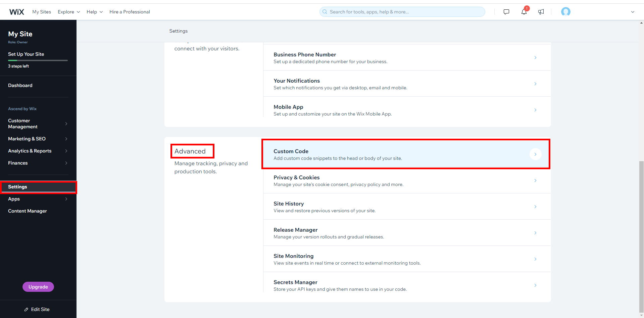Select Settings in sidebar
Screen dimensions: 644x318
pyautogui.click(x=38, y=187)
